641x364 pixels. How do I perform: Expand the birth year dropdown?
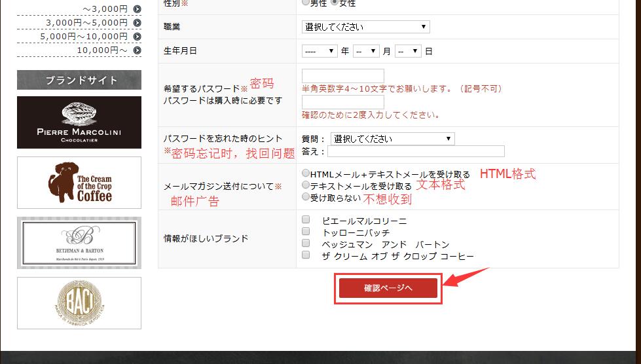tap(320, 51)
